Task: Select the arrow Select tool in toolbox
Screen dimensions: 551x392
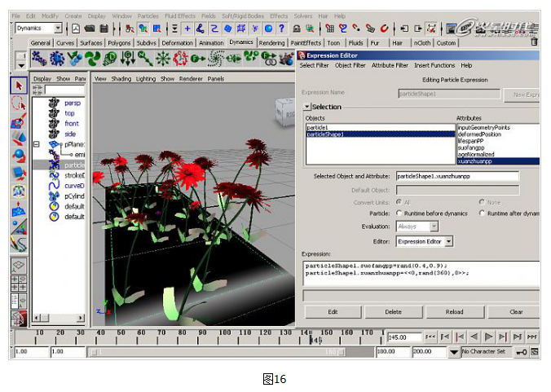Action: [x=19, y=86]
